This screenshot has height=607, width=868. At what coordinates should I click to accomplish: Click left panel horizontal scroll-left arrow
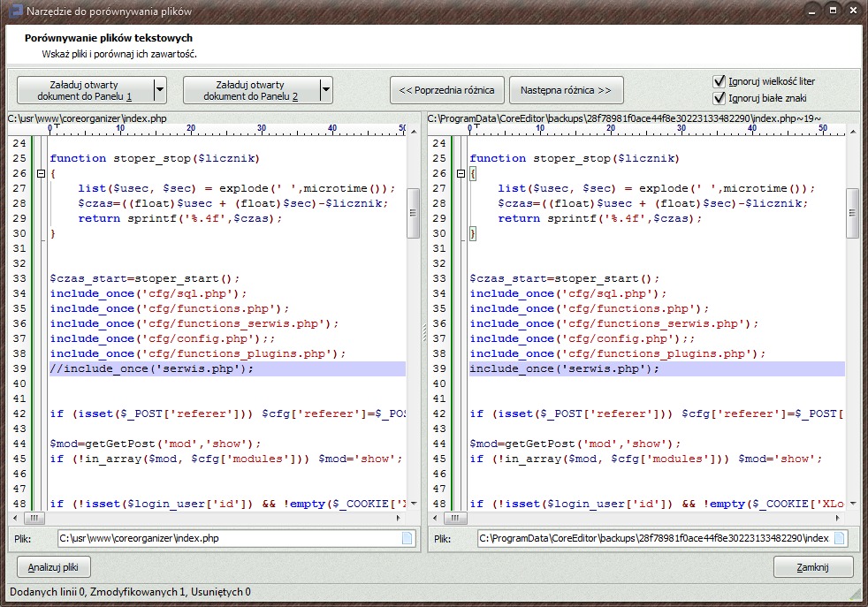[15, 519]
